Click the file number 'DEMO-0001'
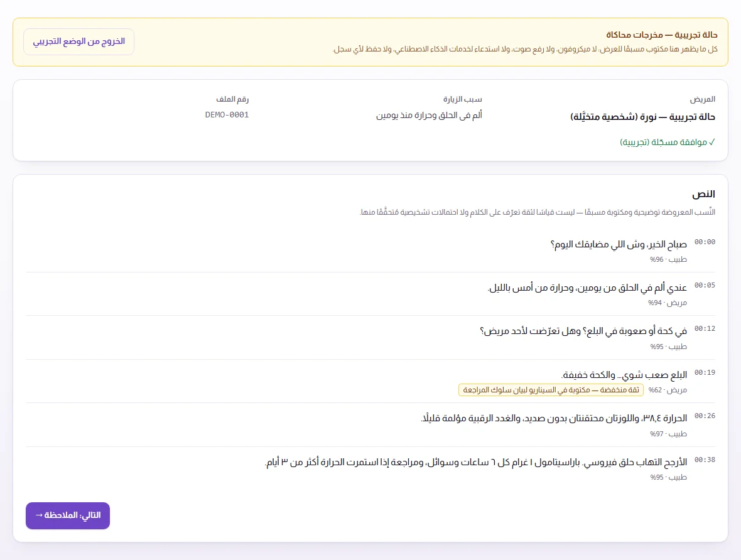The width and height of the screenshot is (741, 560). click(x=227, y=115)
